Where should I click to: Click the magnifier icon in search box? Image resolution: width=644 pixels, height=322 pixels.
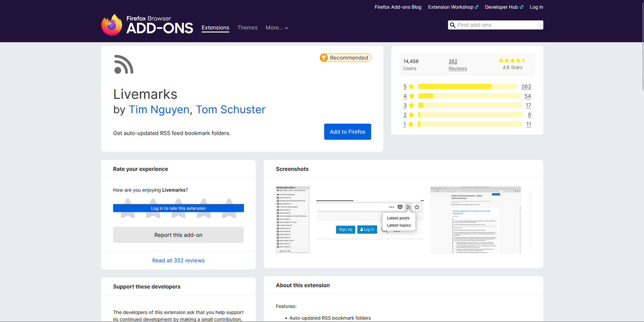(x=453, y=25)
